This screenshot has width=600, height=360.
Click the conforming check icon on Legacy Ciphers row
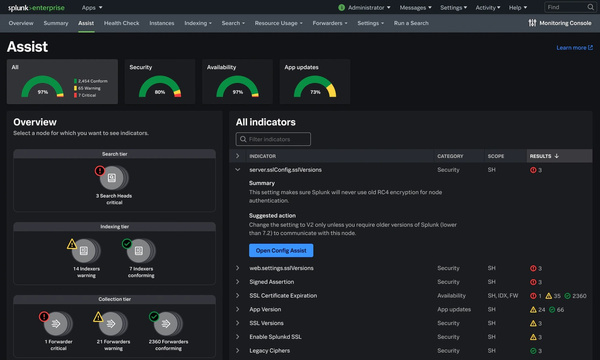(533, 351)
